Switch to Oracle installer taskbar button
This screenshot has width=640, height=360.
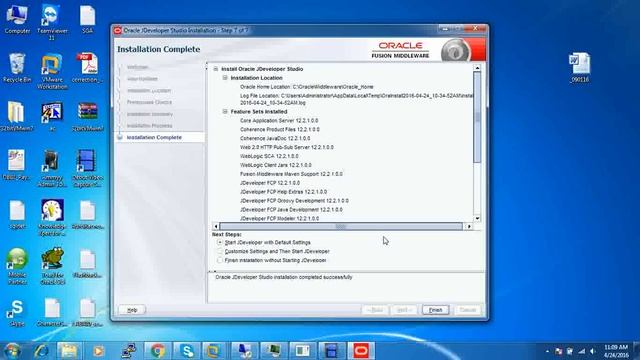click(x=361, y=351)
